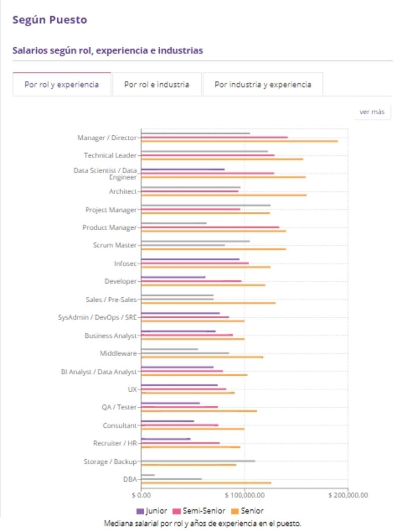Click the 'Según Puesto' heading
This screenshot has height=532, width=402.
(x=50, y=20)
